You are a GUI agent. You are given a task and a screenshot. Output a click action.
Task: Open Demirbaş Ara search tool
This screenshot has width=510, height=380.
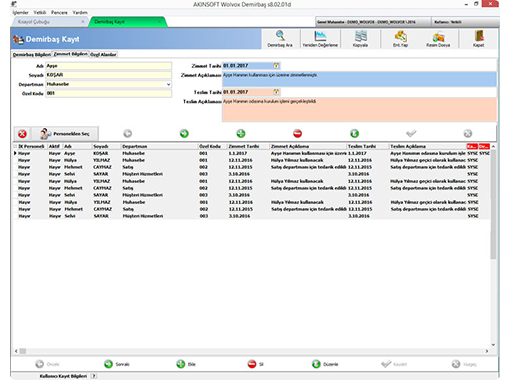click(280, 39)
